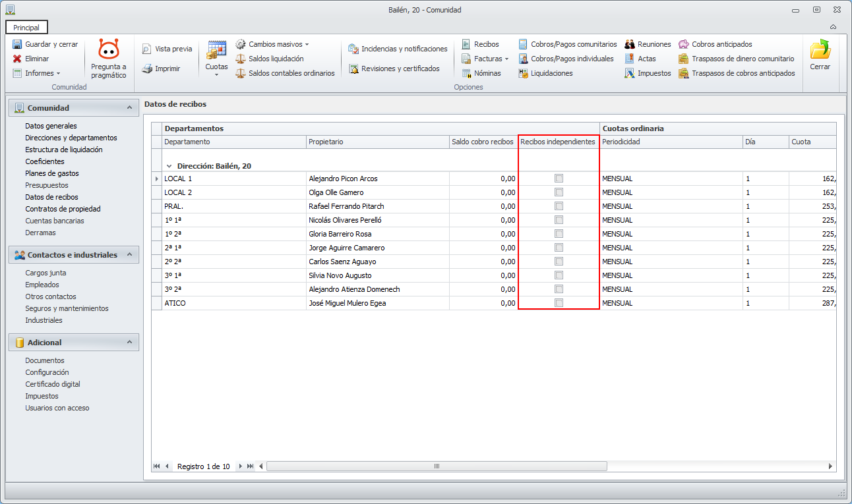The height and width of the screenshot is (504, 852).
Task: Open Cobros anticipados piggy bank
Action: [684, 44]
